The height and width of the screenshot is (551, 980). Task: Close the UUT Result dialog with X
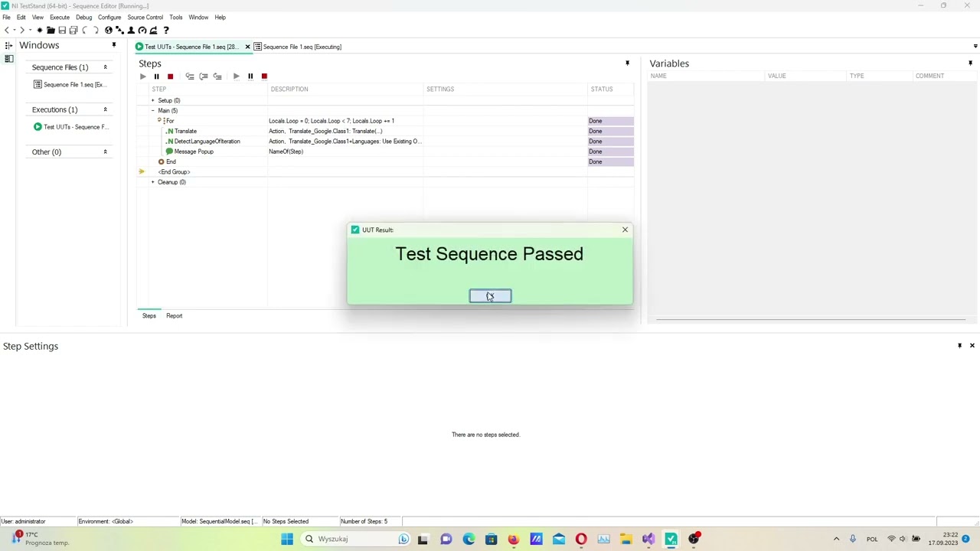click(x=625, y=230)
